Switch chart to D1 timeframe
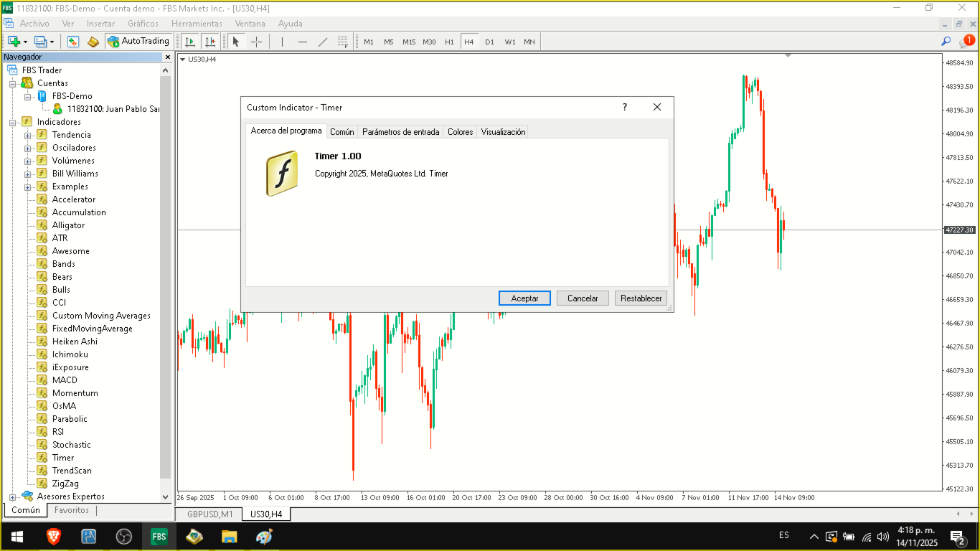Image resolution: width=980 pixels, height=551 pixels. pos(489,42)
